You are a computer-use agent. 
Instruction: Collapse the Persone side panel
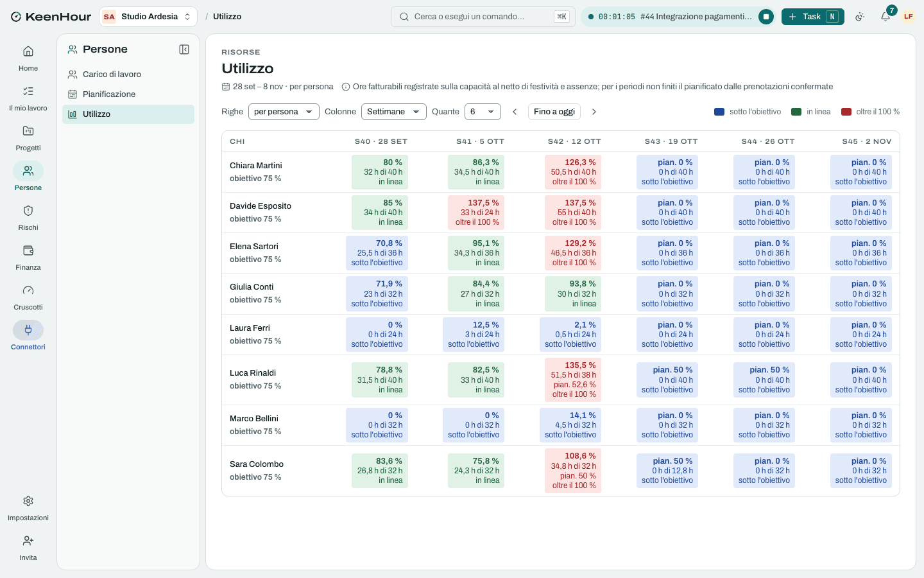point(184,49)
